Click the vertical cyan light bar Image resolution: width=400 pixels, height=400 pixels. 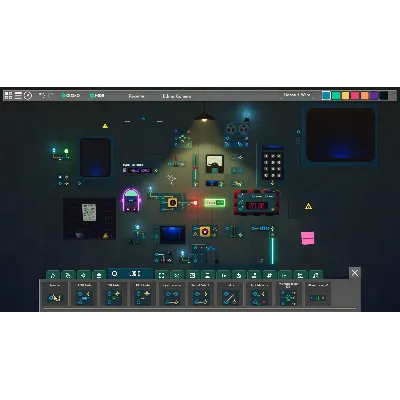[x=272, y=250]
